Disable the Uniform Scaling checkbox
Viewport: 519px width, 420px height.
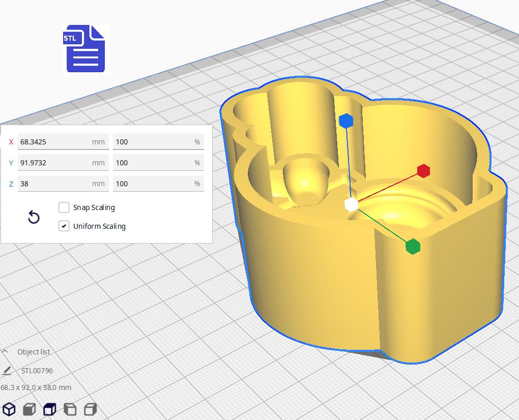click(64, 226)
